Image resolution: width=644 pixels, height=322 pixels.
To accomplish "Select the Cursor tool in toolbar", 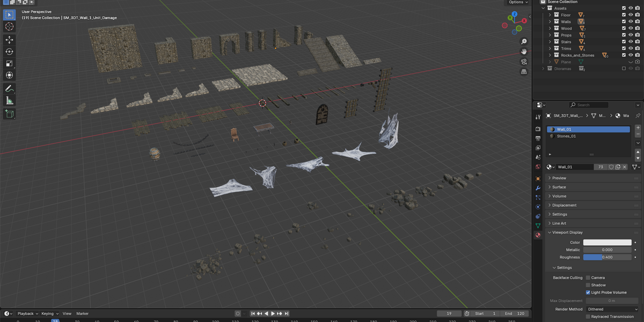I will 10,26.
